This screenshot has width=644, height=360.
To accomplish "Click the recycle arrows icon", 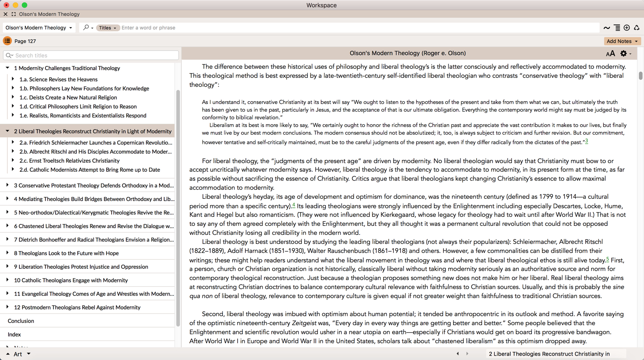I will click(637, 28).
